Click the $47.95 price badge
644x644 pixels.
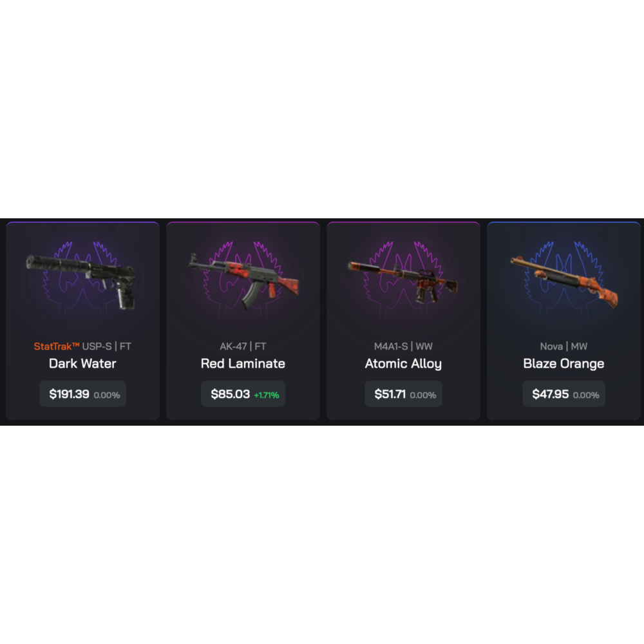coord(563,394)
